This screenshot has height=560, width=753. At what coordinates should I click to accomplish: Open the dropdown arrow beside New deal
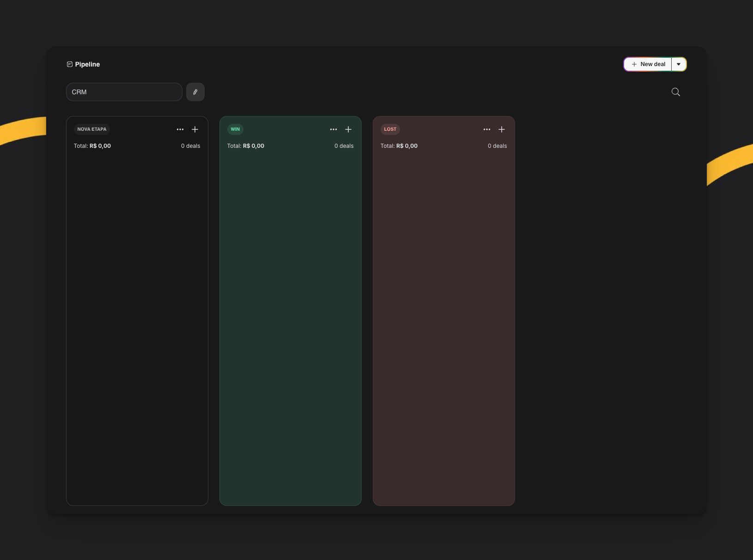(679, 64)
